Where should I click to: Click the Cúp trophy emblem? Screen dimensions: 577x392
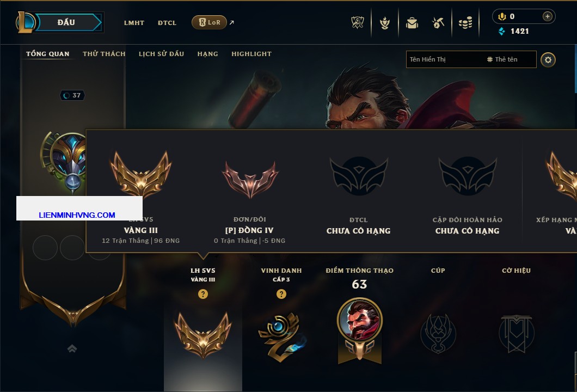tap(438, 334)
